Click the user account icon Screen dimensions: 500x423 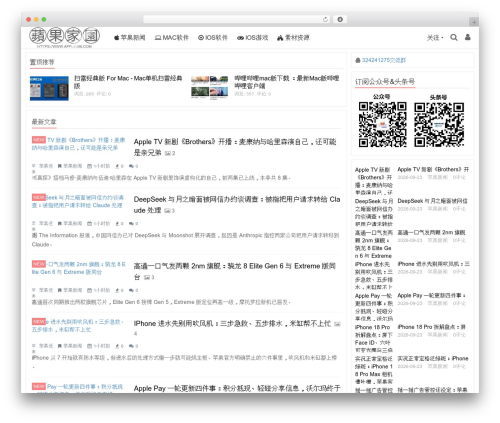tap(468, 37)
